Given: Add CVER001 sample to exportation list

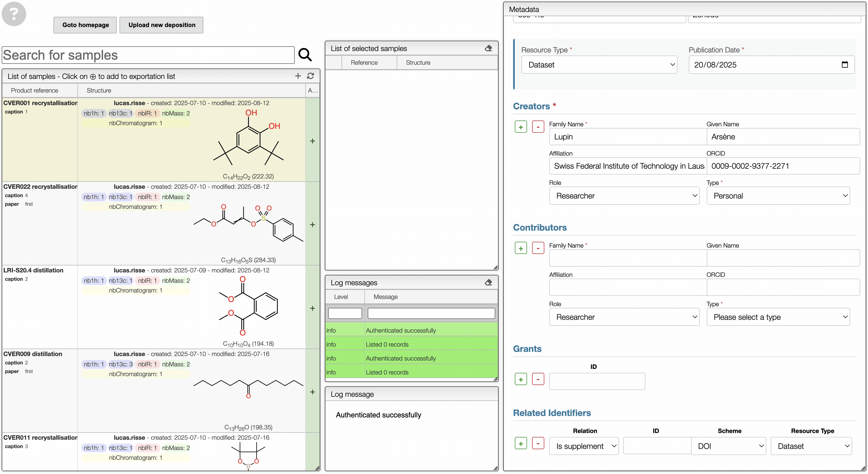Looking at the screenshot, I should click(312, 141).
